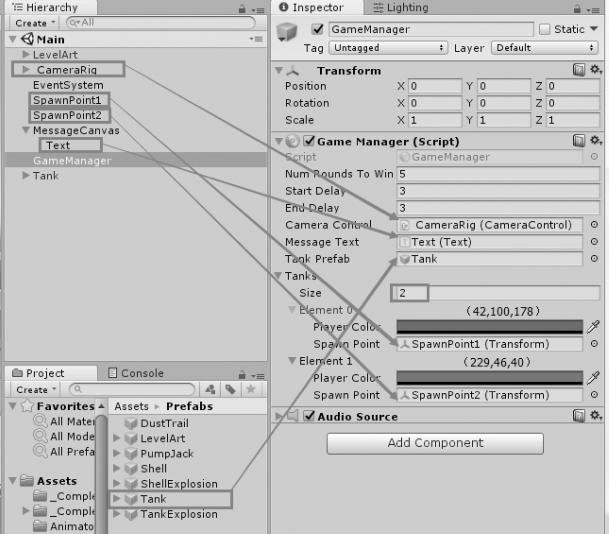Toggle GameManager active checkbox

[x=317, y=29]
